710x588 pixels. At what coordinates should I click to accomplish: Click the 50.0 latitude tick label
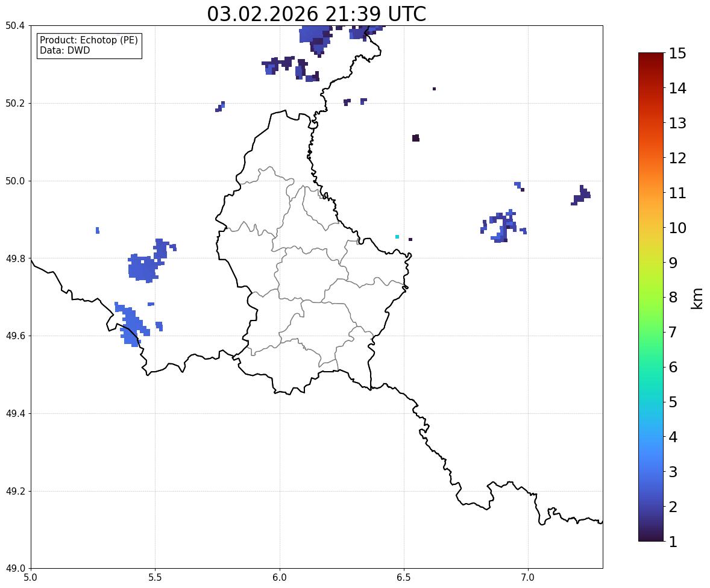coord(15,181)
